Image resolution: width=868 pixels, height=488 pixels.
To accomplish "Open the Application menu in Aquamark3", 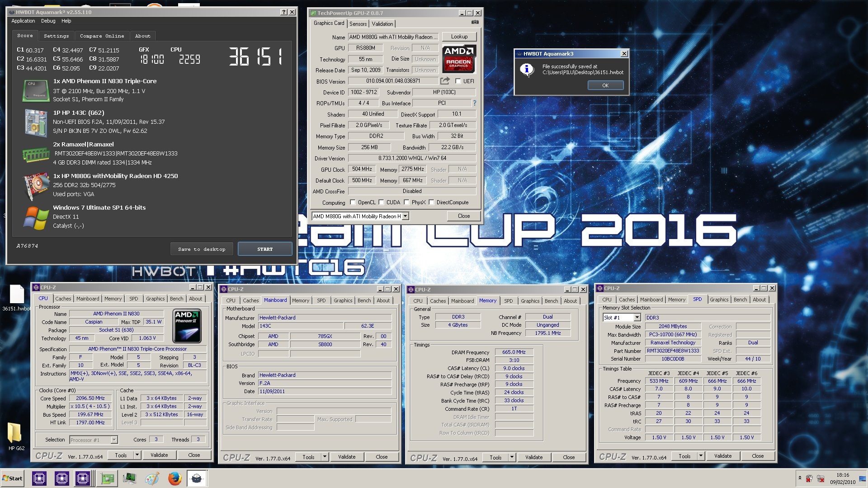I will (23, 21).
